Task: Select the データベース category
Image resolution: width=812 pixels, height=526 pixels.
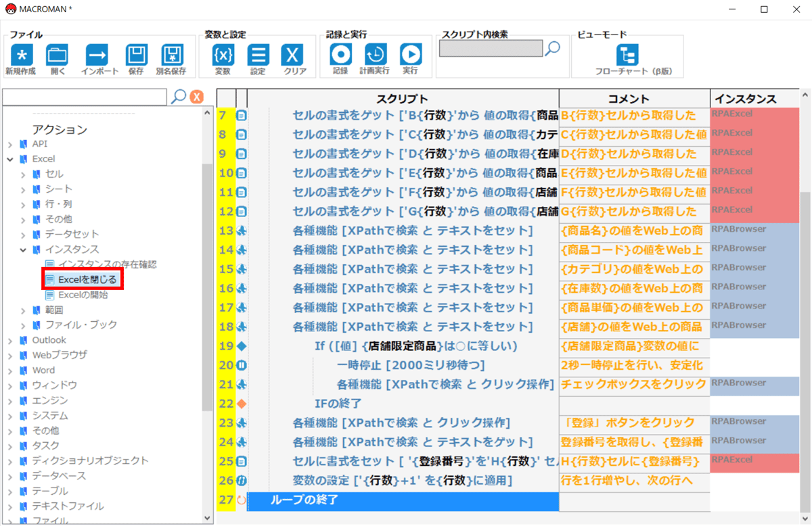Action: click(59, 476)
